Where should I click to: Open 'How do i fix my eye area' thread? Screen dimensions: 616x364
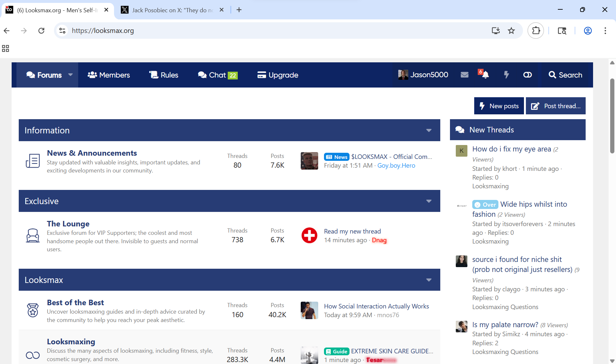(512, 149)
